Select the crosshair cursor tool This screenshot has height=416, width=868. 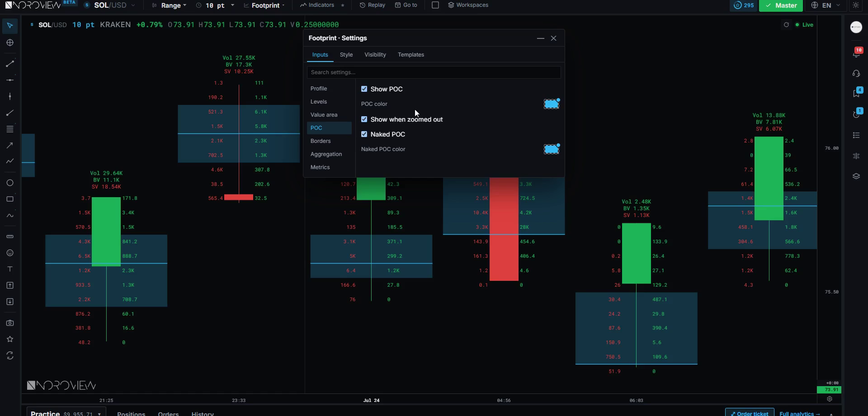(9, 43)
